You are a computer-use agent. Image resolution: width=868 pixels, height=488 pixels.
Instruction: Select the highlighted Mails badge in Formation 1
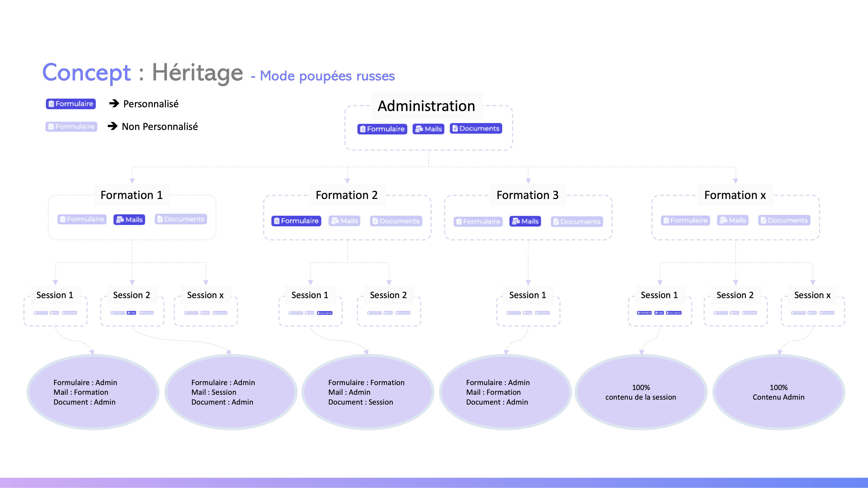click(129, 220)
